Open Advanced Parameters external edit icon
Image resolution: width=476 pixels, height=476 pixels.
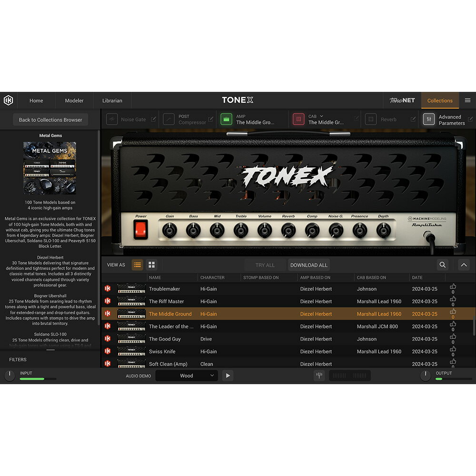pyautogui.click(x=471, y=119)
